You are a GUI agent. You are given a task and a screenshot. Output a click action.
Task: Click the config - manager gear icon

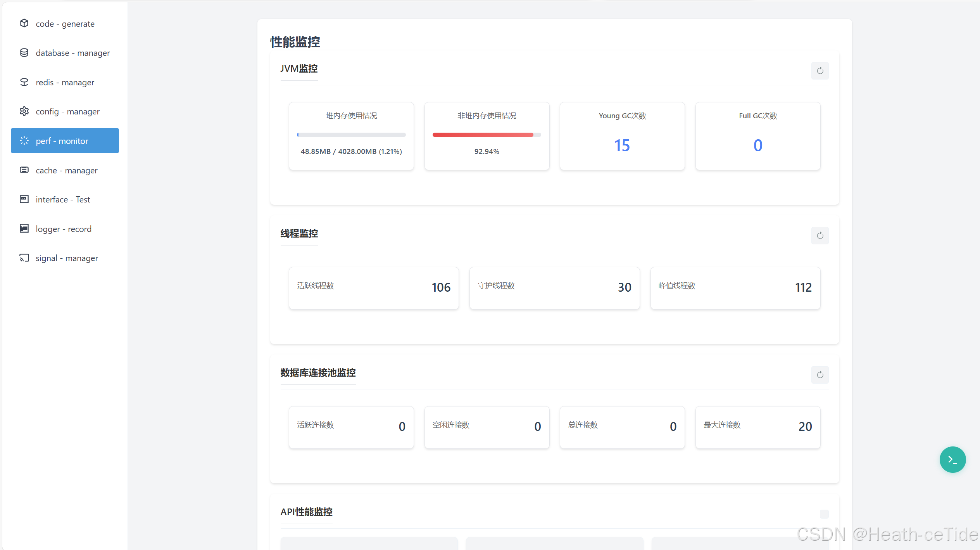tap(24, 111)
